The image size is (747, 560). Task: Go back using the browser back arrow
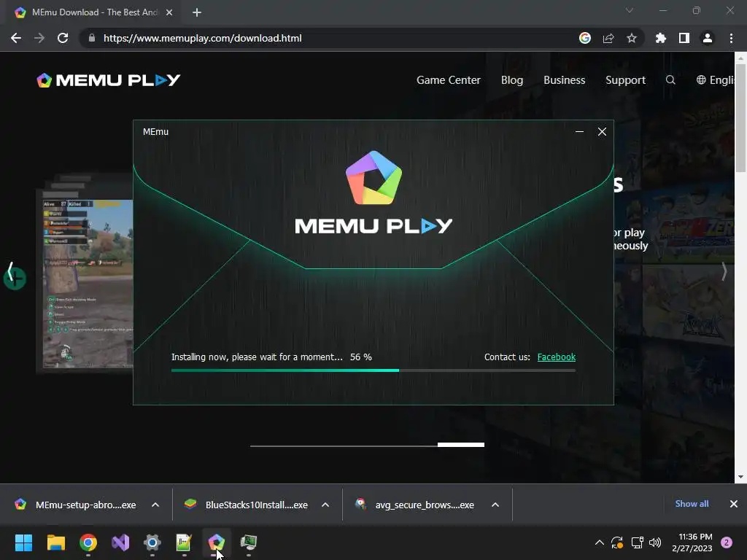coord(16,38)
